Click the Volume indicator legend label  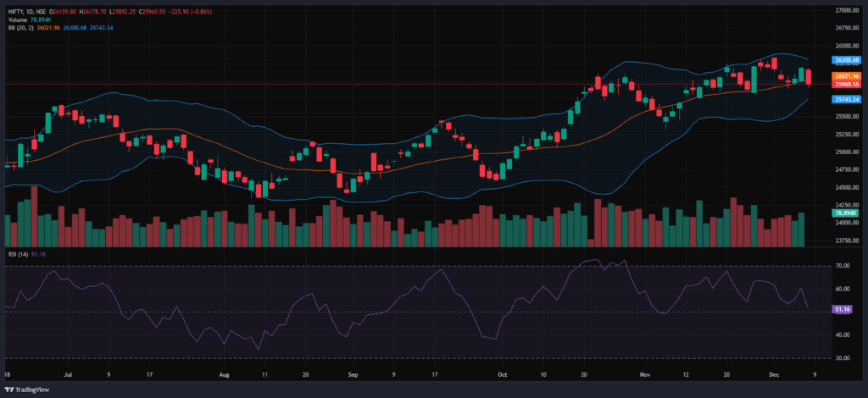[17, 19]
